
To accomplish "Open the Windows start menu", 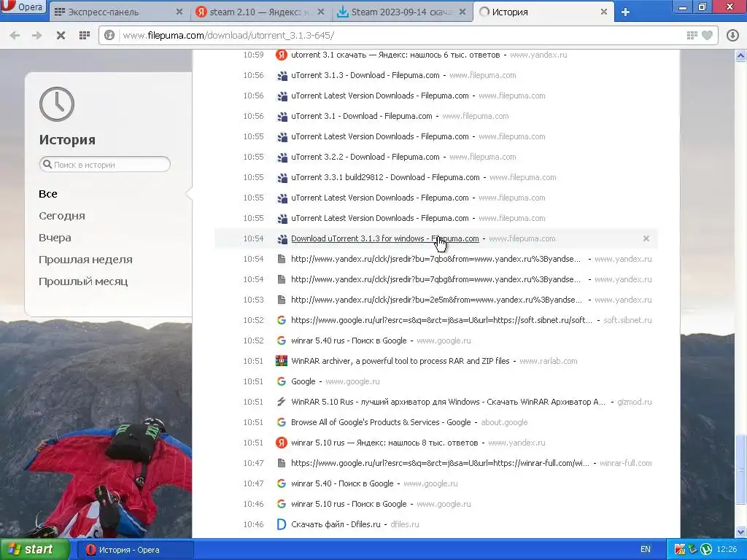I will (x=34, y=550).
